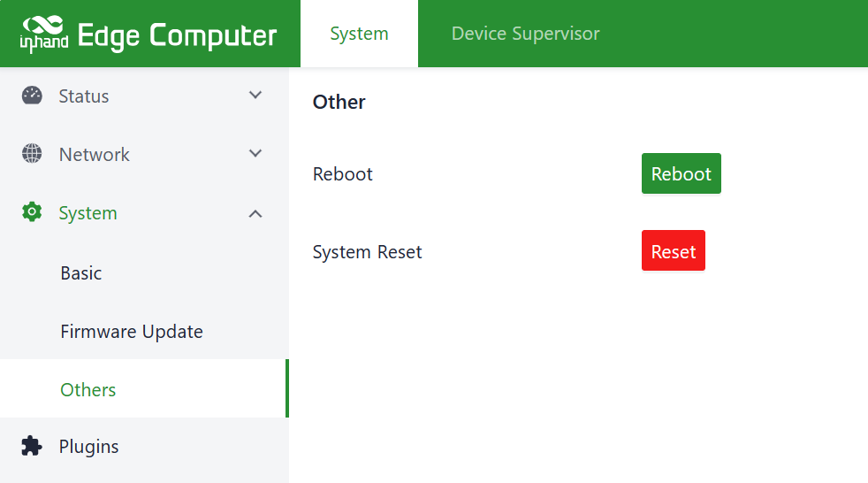Click the Network menu label
The height and width of the screenshot is (483, 868).
click(x=95, y=155)
